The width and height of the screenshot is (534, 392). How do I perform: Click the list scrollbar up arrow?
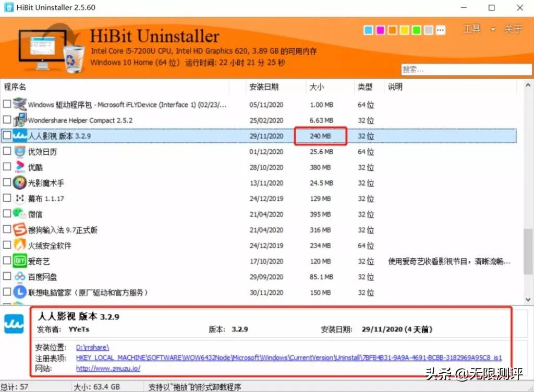(x=528, y=85)
